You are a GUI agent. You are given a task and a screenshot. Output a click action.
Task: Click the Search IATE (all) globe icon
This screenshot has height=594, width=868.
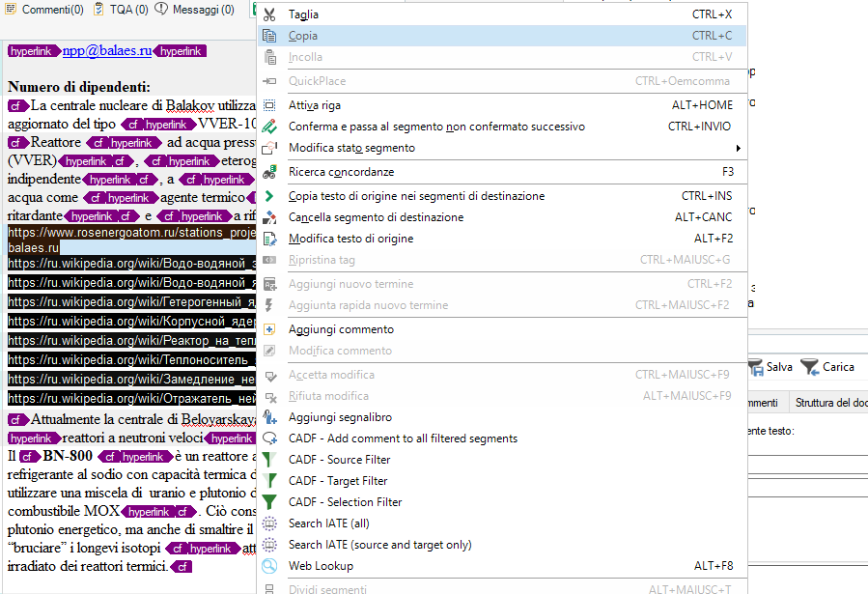click(269, 523)
